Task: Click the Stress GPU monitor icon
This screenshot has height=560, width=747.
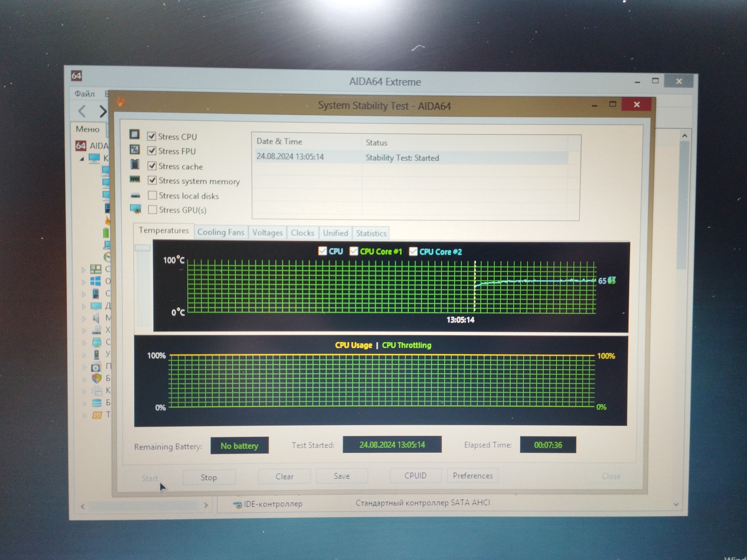Action: [135, 209]
